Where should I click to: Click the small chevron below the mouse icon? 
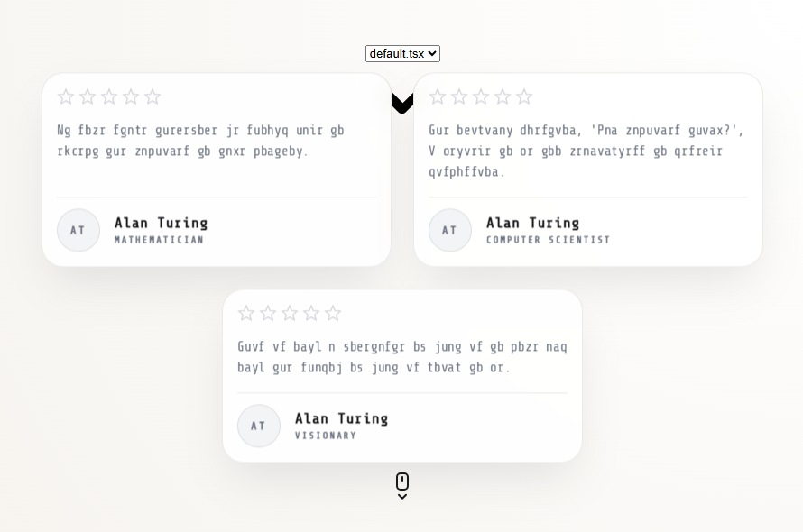402,497
